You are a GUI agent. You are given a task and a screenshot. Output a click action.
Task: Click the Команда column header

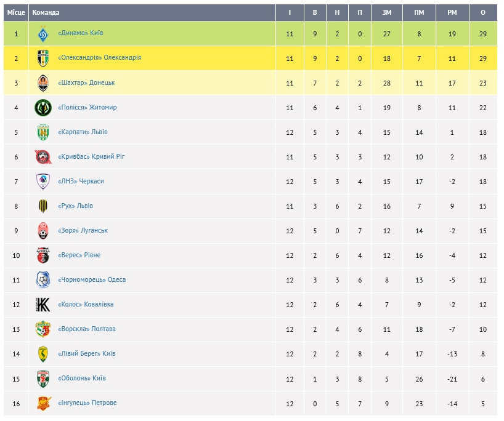46,12
